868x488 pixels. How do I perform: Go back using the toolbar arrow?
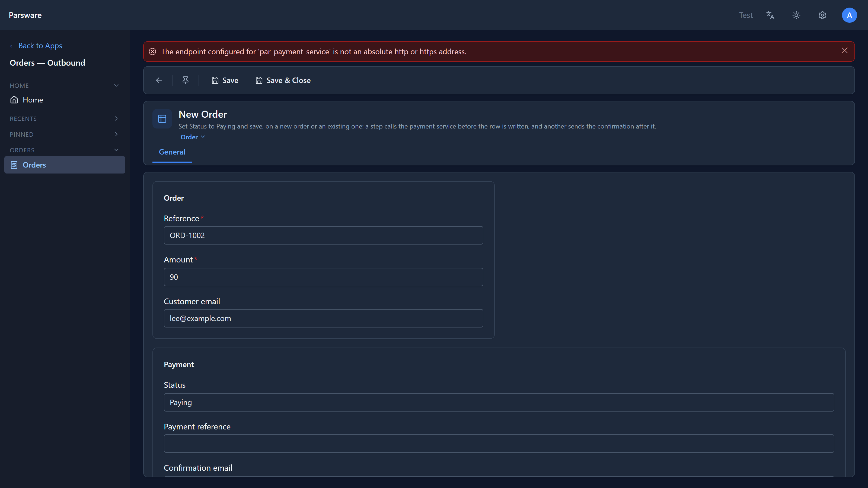tap(159, 80)
